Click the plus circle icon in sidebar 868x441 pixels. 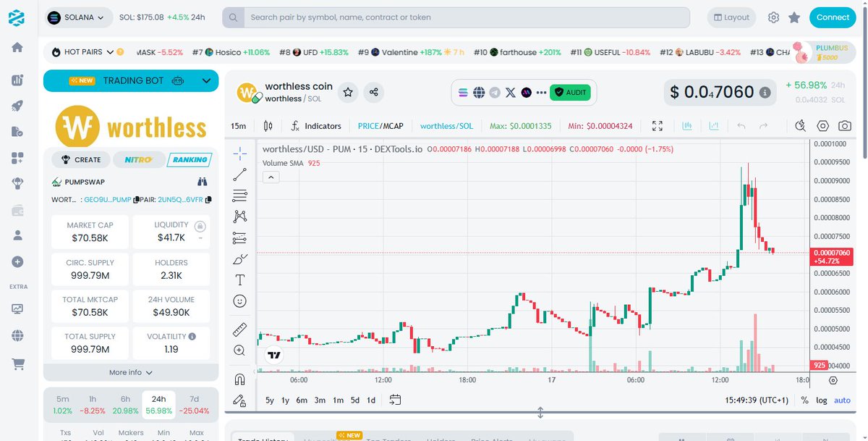tap(17, 261)
